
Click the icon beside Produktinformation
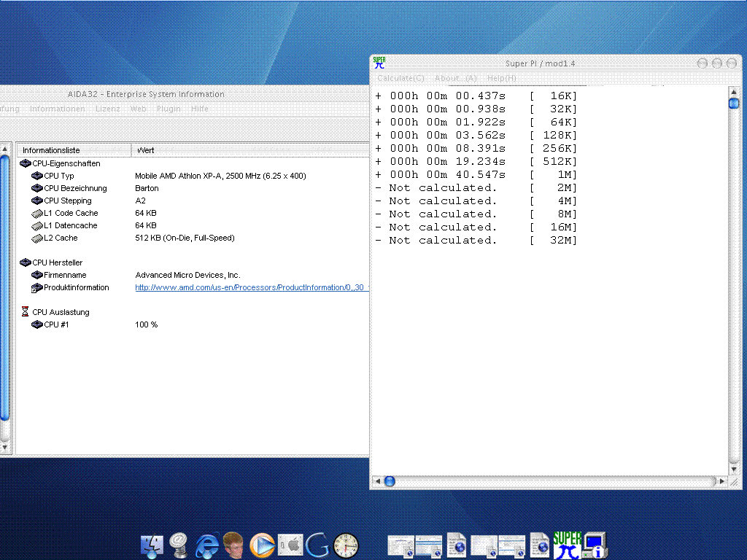(36, 287)
